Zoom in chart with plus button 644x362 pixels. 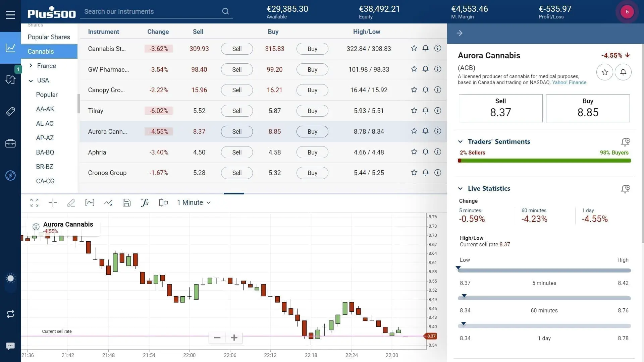(234, 338)
